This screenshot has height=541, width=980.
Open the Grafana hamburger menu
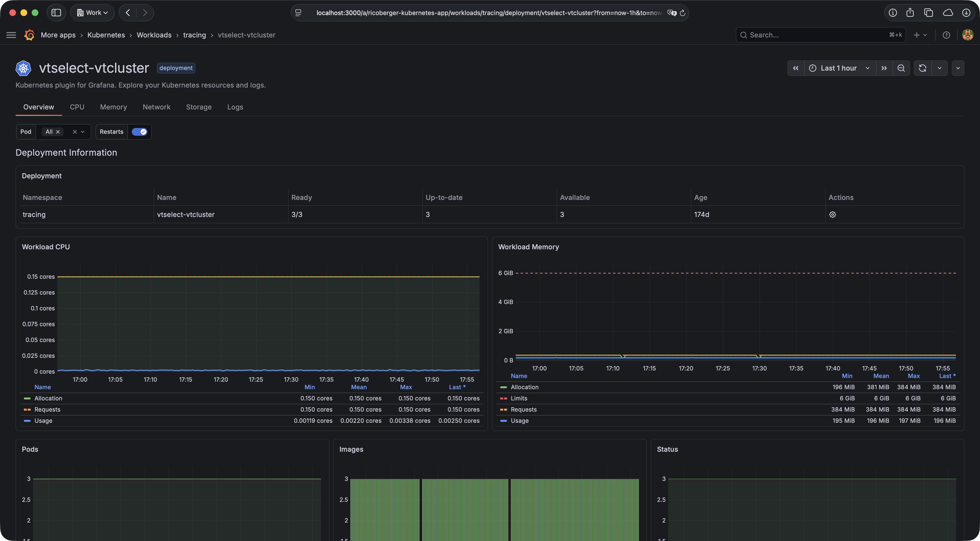(x=11, y=35)
